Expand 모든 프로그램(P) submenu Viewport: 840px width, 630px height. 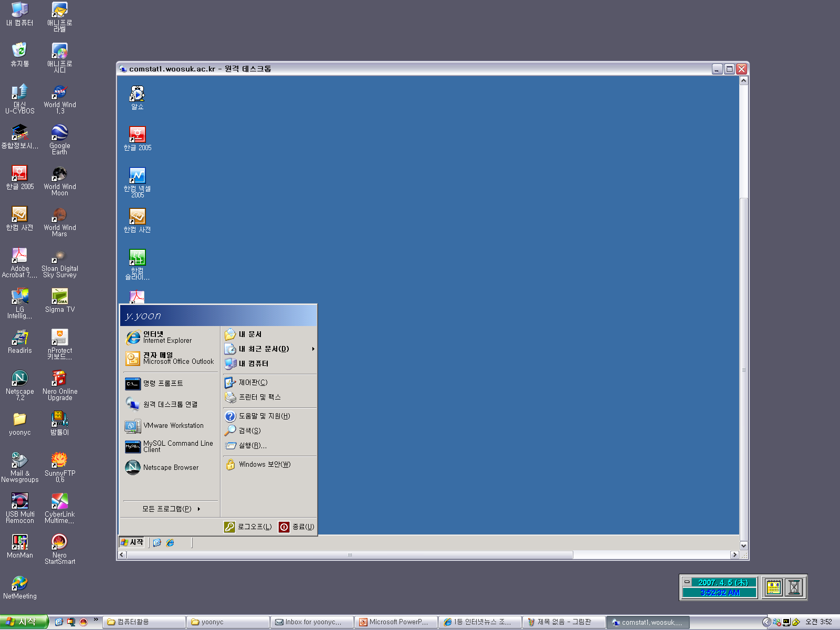[171, 509]
